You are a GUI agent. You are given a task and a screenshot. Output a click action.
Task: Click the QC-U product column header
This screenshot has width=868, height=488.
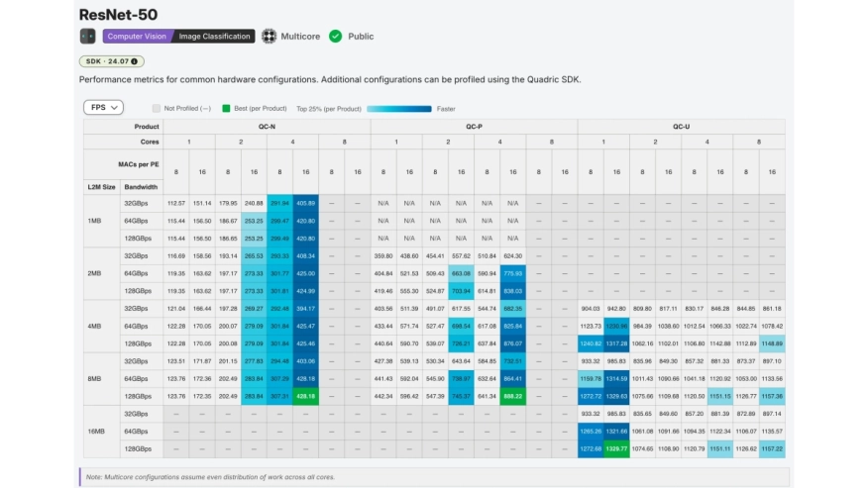click(682, 127)
